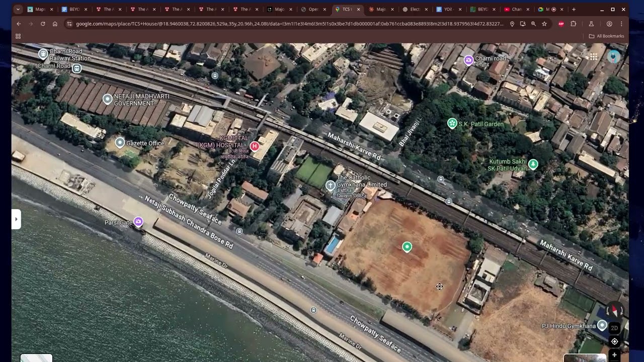
Task: Open the ABP adblock extension icon
Action: pos(561,24)
